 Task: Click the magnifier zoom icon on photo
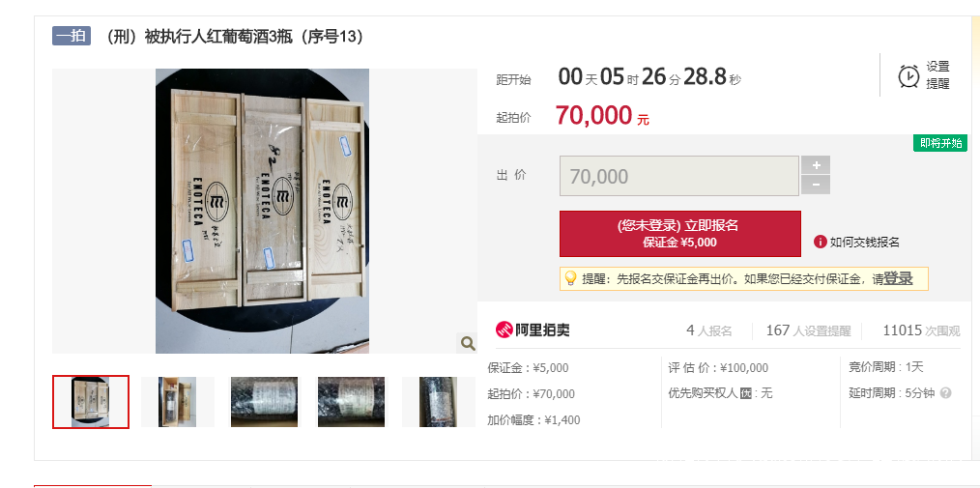coord(468,342)
